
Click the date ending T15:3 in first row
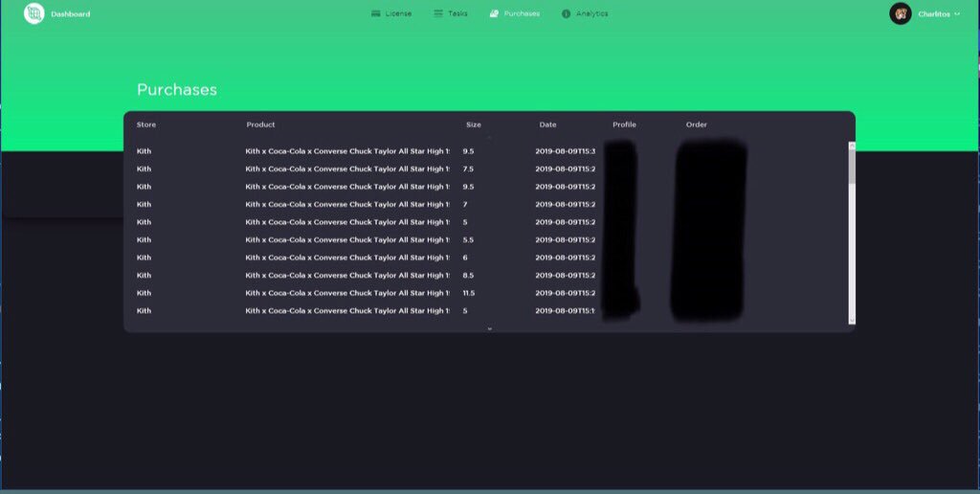565,151
